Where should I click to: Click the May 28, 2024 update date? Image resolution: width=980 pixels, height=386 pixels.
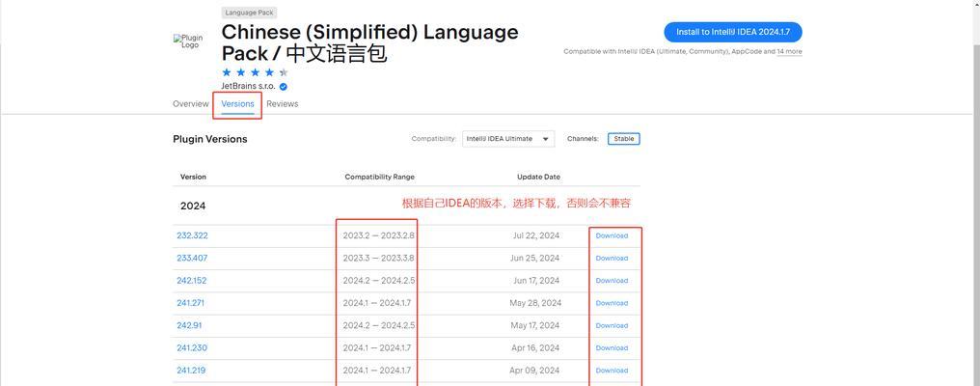click(535, 303)
